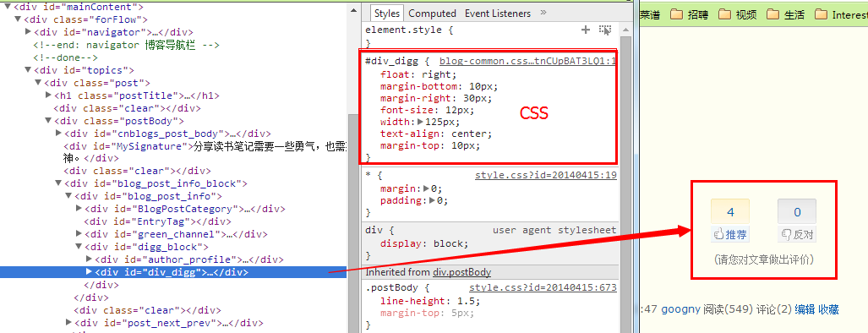Click the Styles pane vertical scrollbar

[625, 177]
